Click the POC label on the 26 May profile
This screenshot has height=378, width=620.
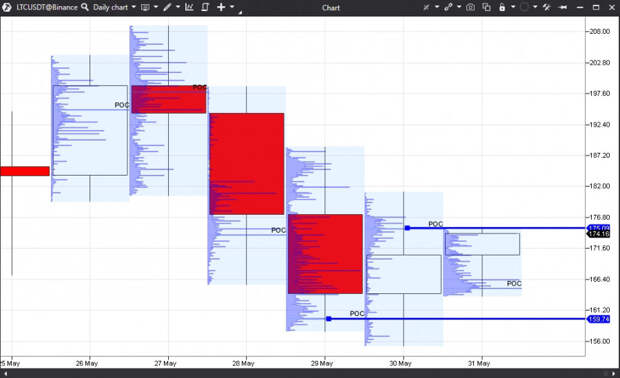122,105
